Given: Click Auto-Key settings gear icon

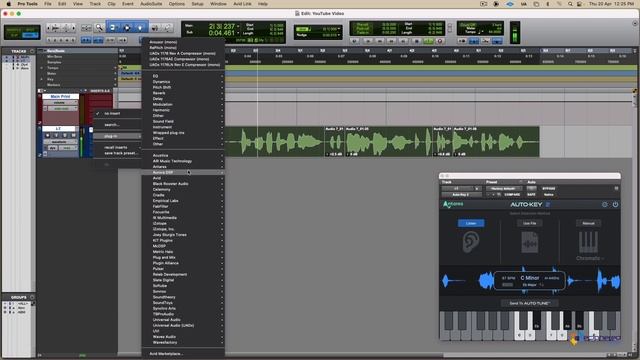Looking at the screenshot, I should click(605, 204).
